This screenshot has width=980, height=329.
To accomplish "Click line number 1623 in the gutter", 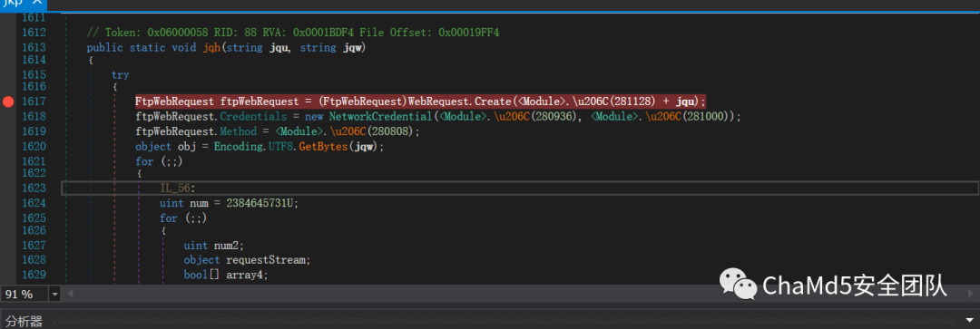I will [34, 188].
